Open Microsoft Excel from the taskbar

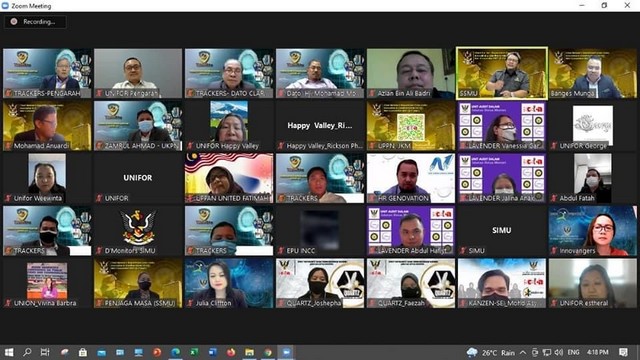[194, 352]
